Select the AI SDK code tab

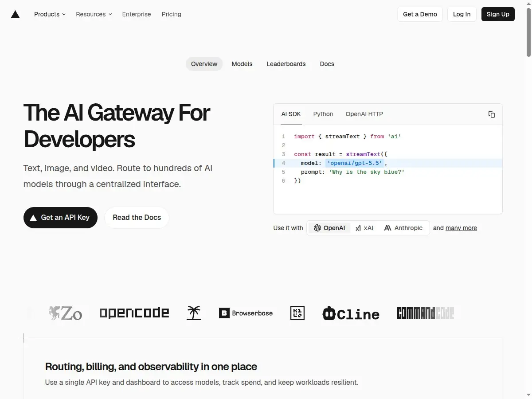291,114
